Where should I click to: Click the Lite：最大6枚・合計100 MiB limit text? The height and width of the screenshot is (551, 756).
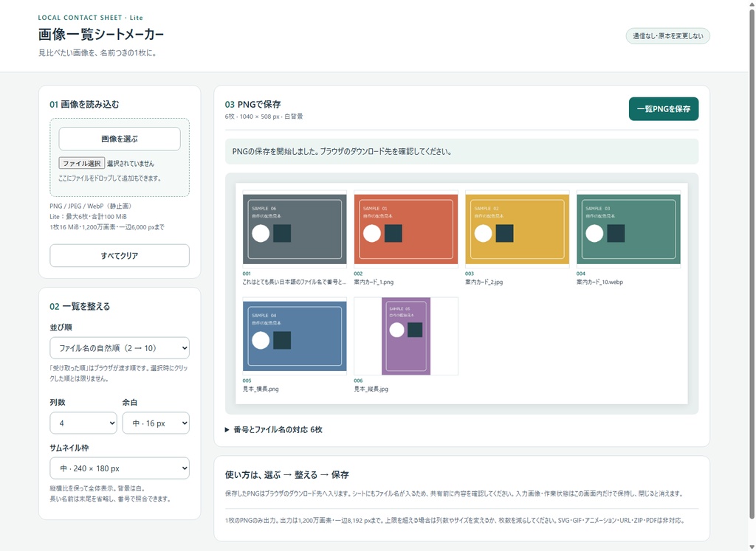coord(89,217)
